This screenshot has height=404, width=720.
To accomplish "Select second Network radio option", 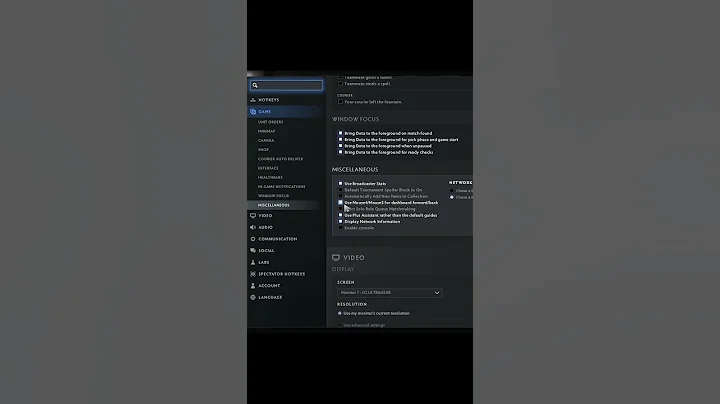I will [452, 197].
